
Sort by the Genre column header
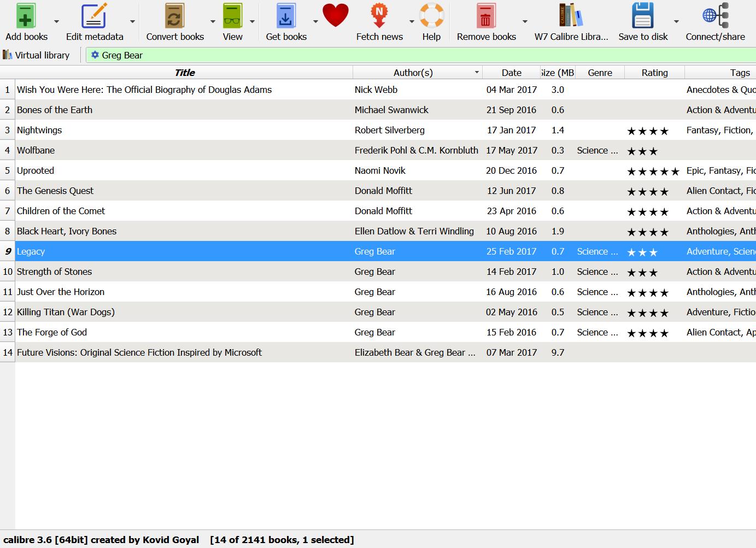(x=600, y=73)
